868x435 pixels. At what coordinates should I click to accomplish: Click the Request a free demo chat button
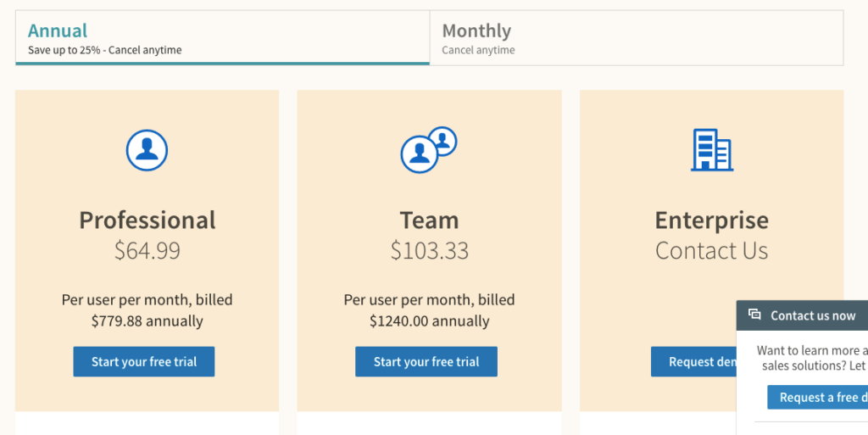[817, 397]
